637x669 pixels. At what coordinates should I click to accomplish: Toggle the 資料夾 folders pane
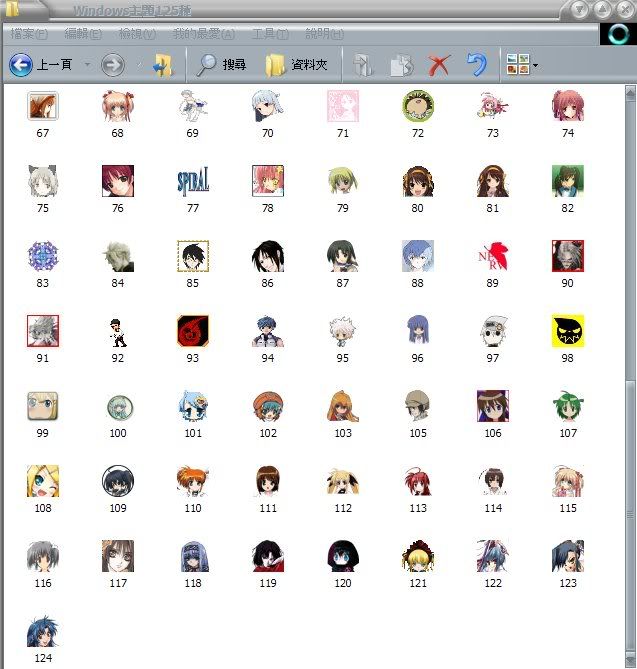(x=296, y=65)
